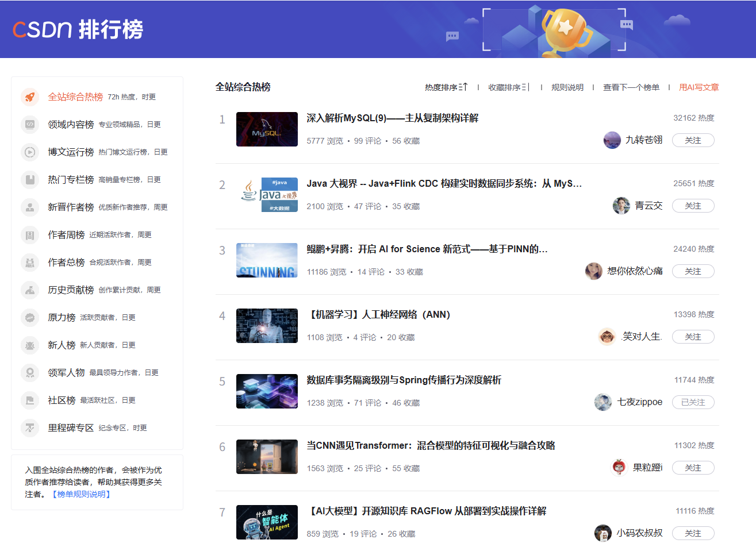Follow author 笑对人生
756x551 pixels.
pyautogui.click(x=693, y=337)
